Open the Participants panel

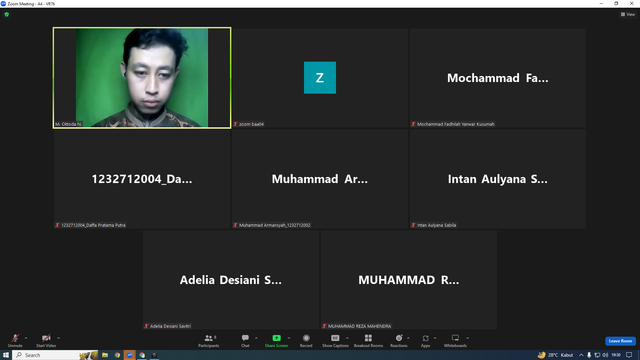209,340
